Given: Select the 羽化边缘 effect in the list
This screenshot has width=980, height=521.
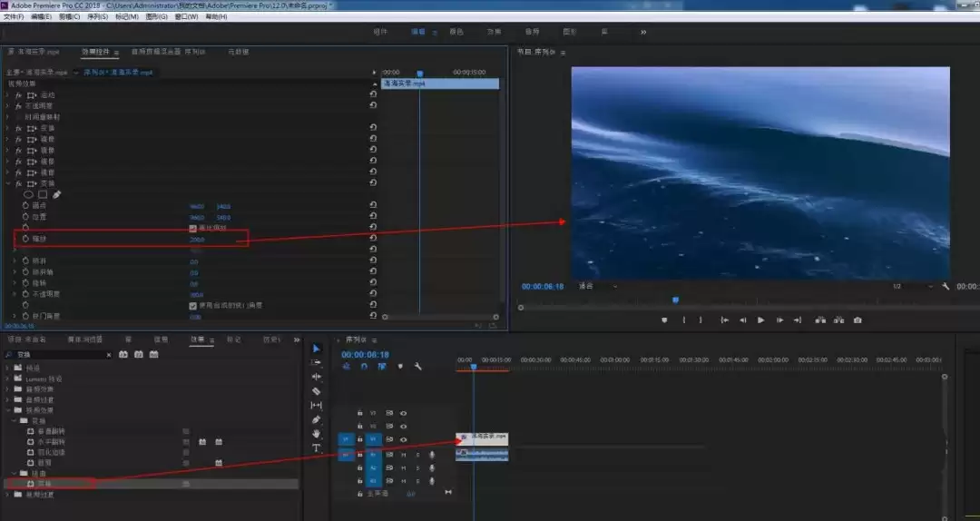Looking at the screenshot, I should [x=51, y=452].
